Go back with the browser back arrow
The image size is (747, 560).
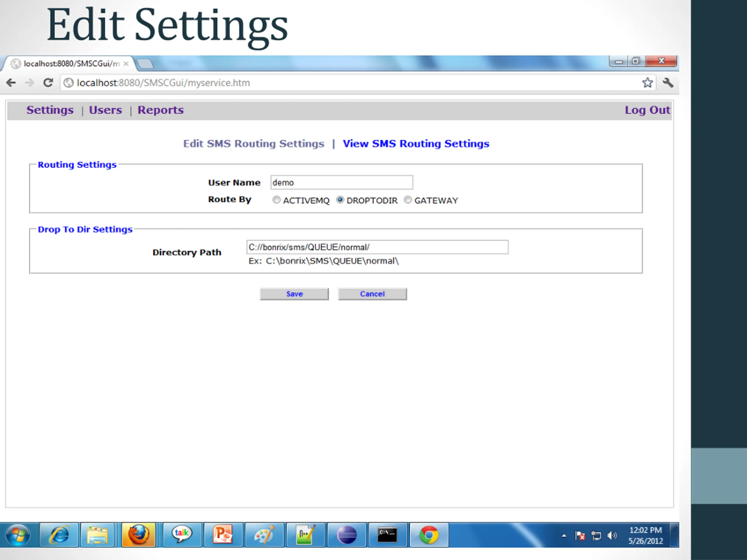(11, 83)
